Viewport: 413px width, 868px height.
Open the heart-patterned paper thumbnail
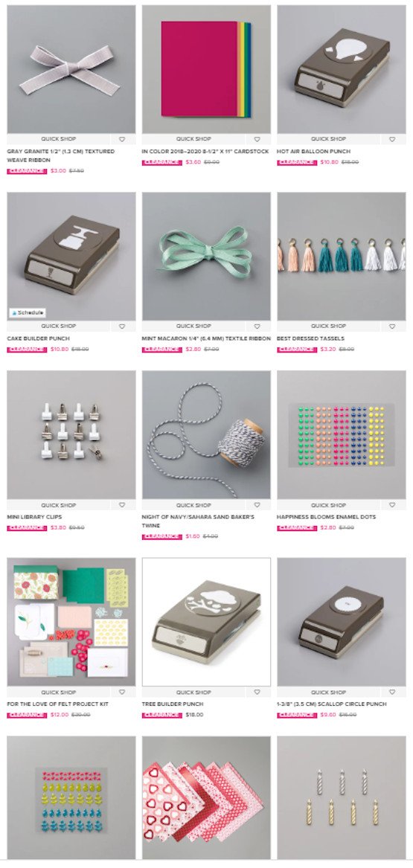pyautogui.click(x=206, y=797)
